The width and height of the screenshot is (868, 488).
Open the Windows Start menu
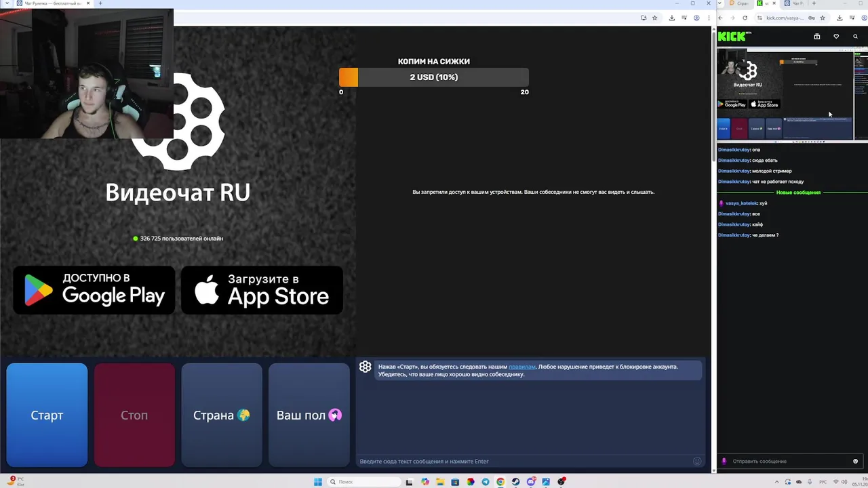[x=317, y=482]
